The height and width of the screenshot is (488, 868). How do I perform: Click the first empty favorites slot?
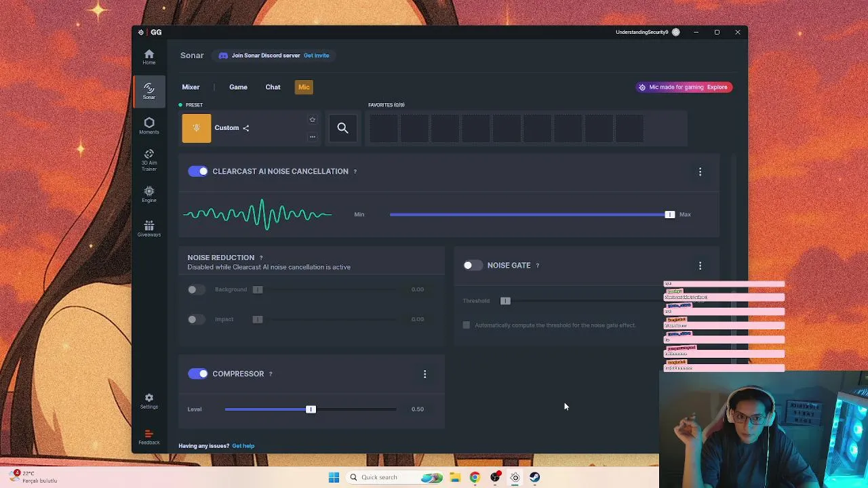(384, 129)
